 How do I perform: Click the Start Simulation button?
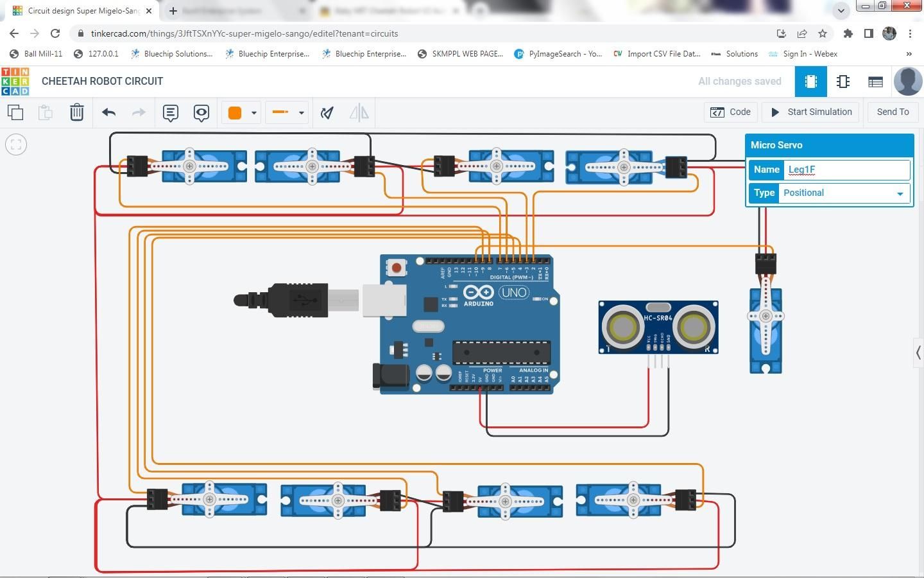click(812, 112)
